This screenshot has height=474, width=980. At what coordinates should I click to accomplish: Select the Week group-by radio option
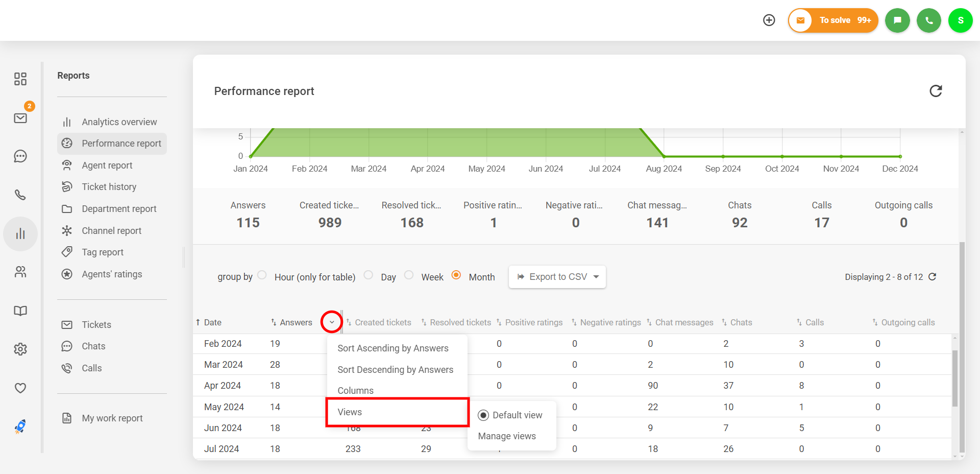pyautogui.click(x=409, y=275)
